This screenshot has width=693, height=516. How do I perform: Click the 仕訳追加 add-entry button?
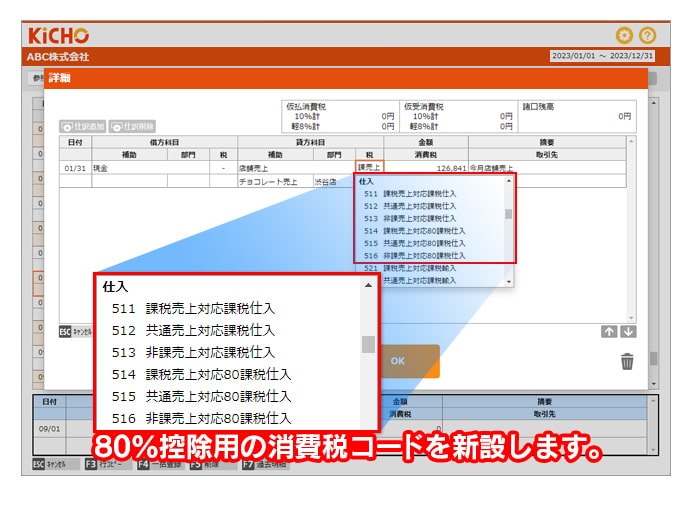(x=83, y=127)
